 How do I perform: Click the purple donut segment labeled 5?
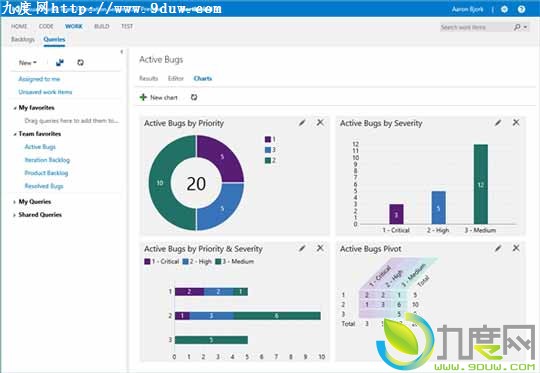[222, 157]
